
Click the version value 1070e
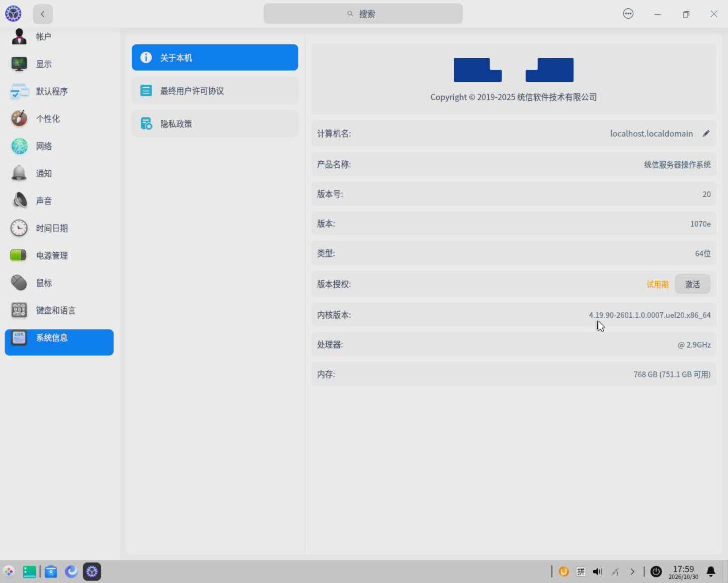click(700, 224)
